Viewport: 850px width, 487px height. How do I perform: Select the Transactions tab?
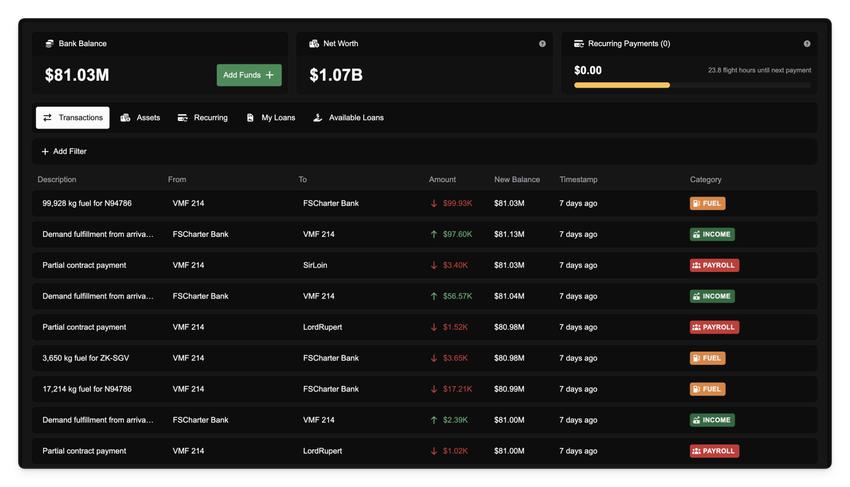73,118
